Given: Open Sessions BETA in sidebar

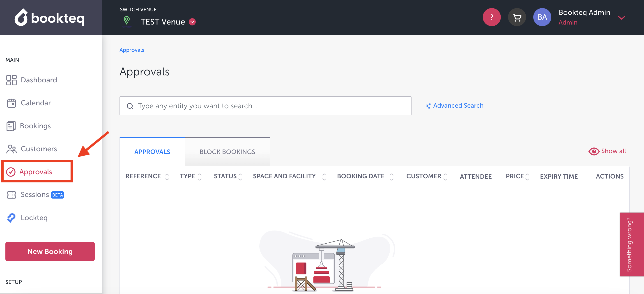Looking at the screenshot, I should point(35,195).
